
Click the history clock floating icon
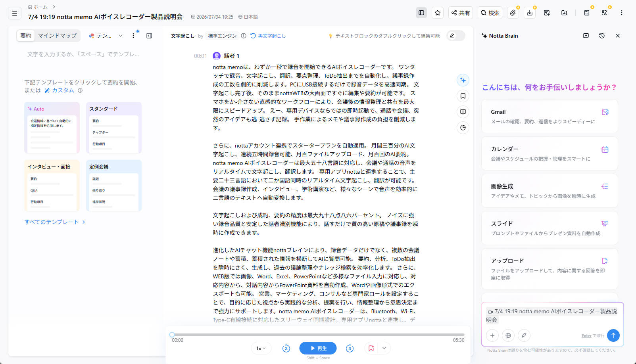(463, 128)
